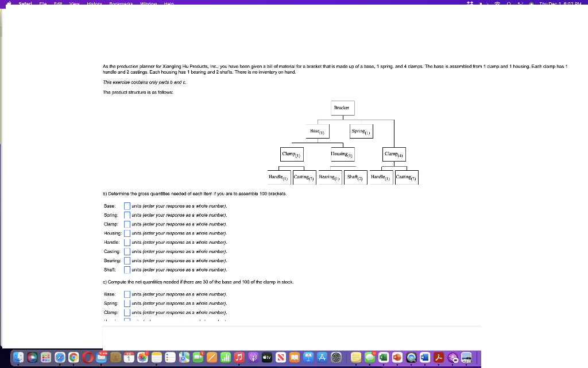Click part c Spring units field
This screenshot has width=588, height=368.
tap(127, 304)
